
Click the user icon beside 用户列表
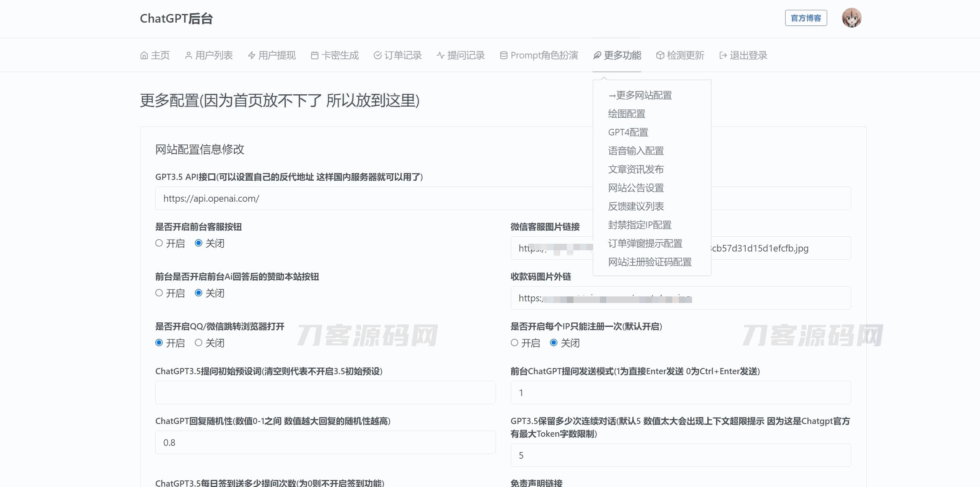tap(188, 55)
